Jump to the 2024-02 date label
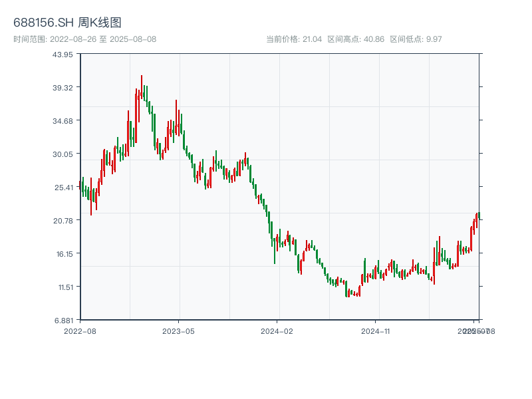Screen dimensions: 532x399 [277, 331]
